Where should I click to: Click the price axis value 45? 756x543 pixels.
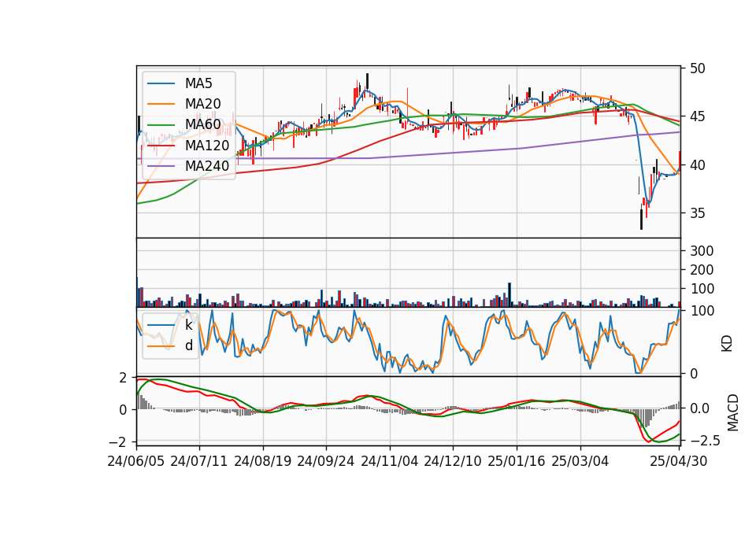pos(697,116)
